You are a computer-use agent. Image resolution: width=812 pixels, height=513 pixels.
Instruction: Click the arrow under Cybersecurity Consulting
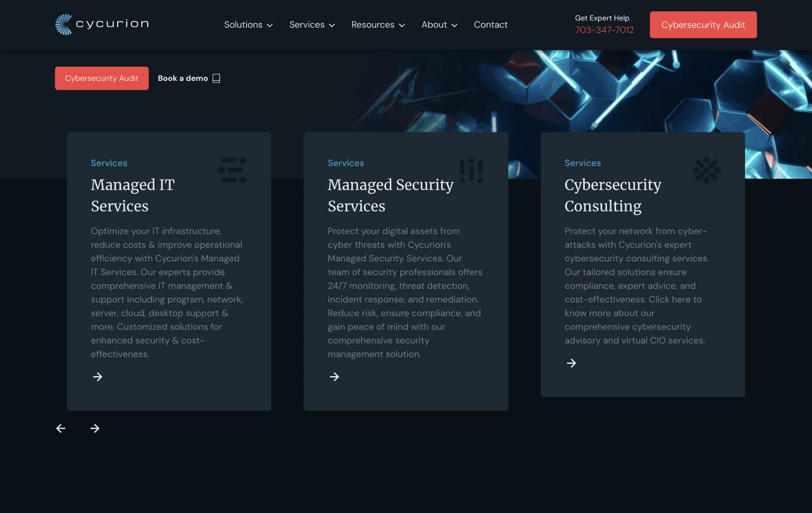tap(571, 363)
